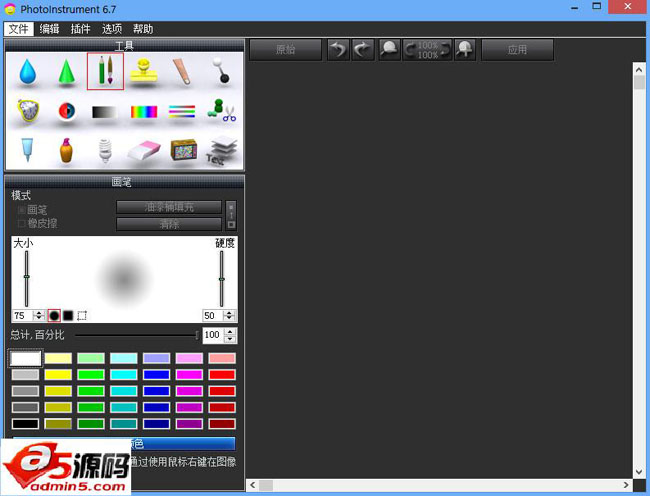Select the blue water drop blur tool
This screenshot has height=496, width=650.
coord(27,72)
